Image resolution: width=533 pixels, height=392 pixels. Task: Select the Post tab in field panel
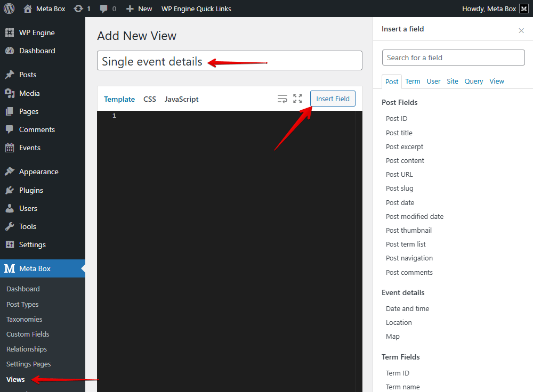392,81
